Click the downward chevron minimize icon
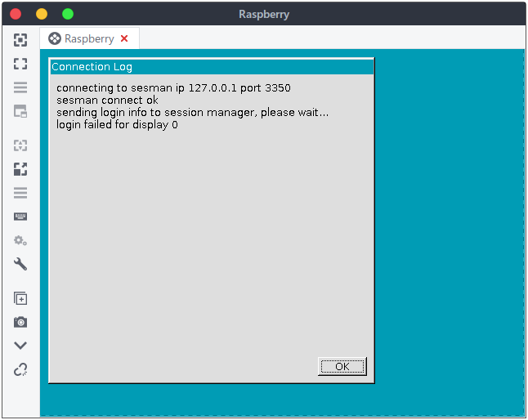This screenshot has height=420, width=528. tap(20, 346)
